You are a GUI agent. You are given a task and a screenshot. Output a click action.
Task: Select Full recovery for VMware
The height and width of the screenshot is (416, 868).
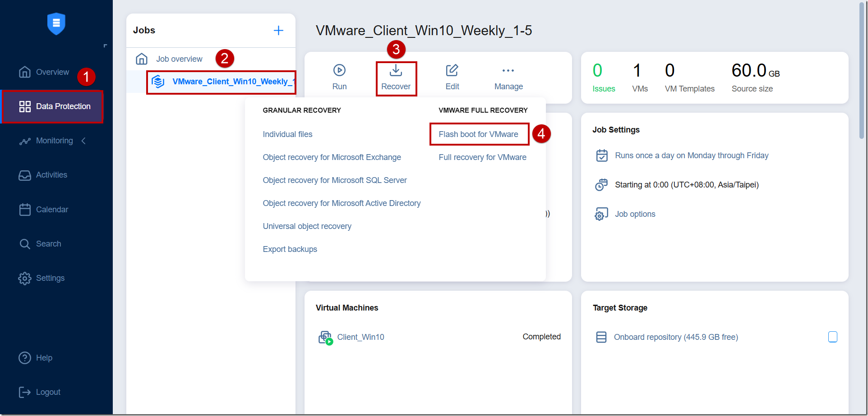click(482, 157)
